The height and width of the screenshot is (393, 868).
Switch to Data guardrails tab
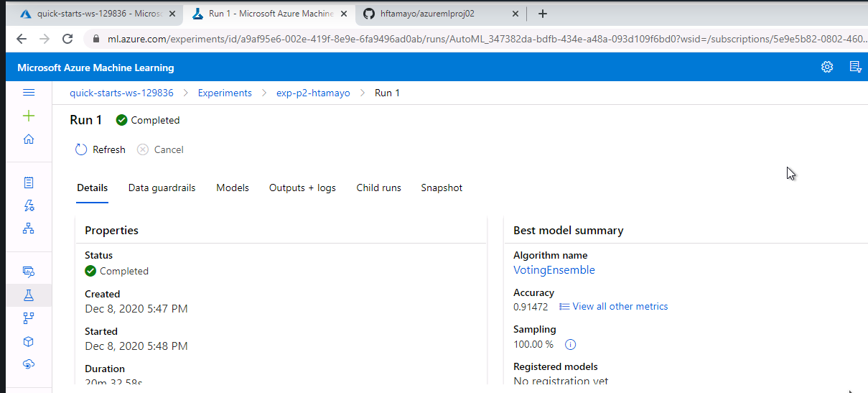click(x=162, y=188)
